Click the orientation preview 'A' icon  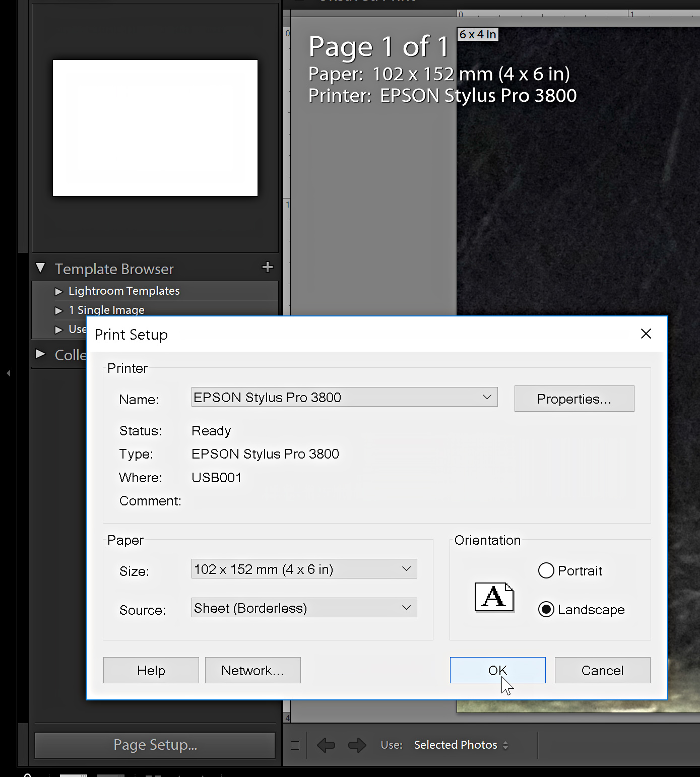pos(493,598)
